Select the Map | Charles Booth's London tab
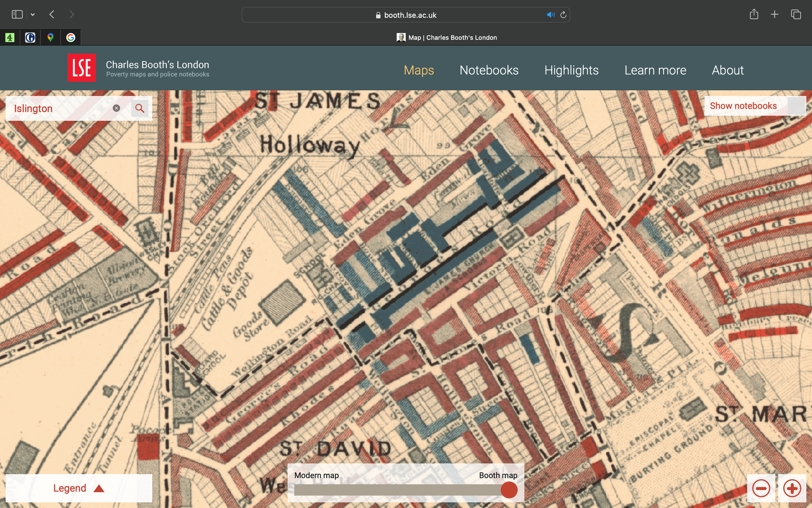 point(447,37)
